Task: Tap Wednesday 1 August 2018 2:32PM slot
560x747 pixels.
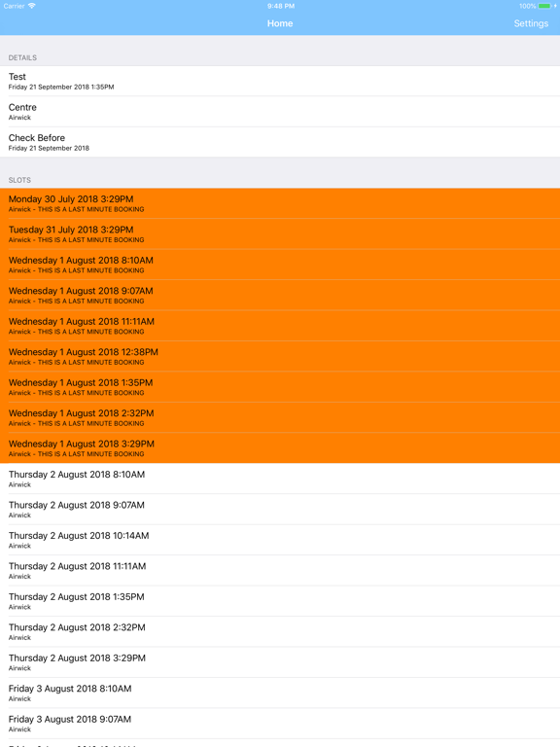Action: click(x=280, y=417)
